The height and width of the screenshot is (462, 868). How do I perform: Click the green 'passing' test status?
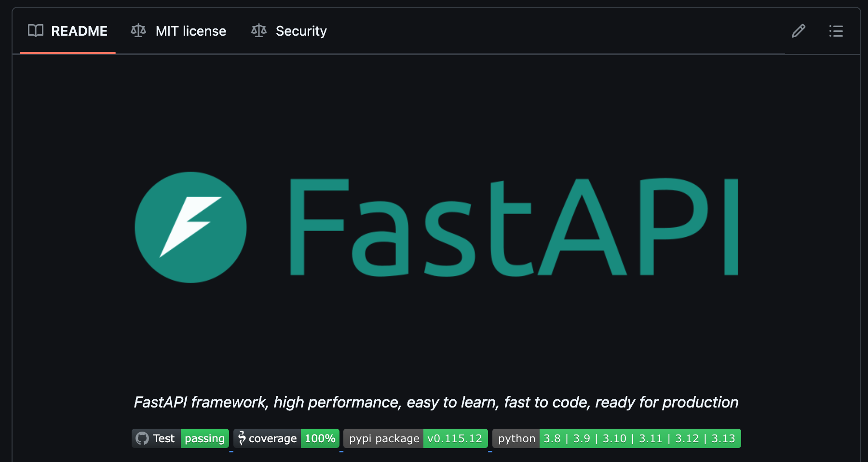pyautogui.click(x=204, y=438)
